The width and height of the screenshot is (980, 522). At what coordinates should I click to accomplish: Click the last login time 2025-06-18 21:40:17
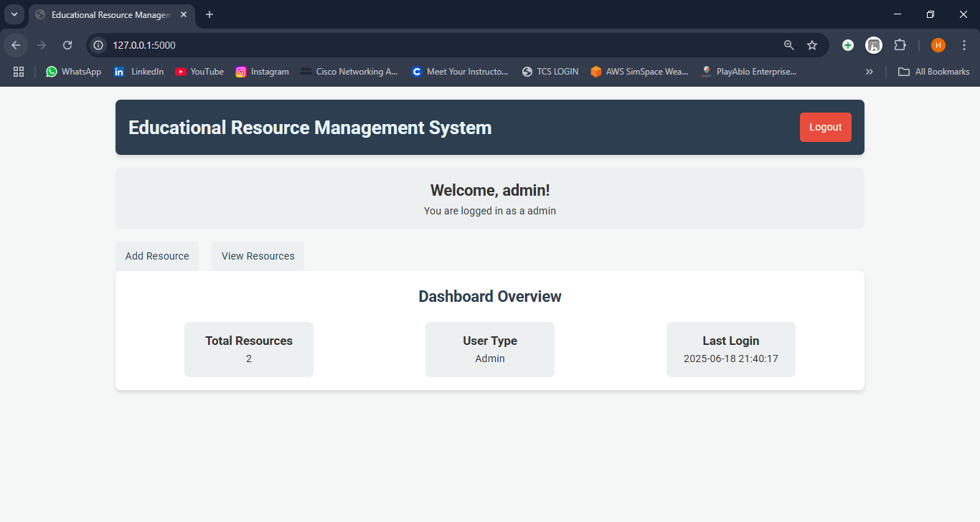[x=731, y=359]
